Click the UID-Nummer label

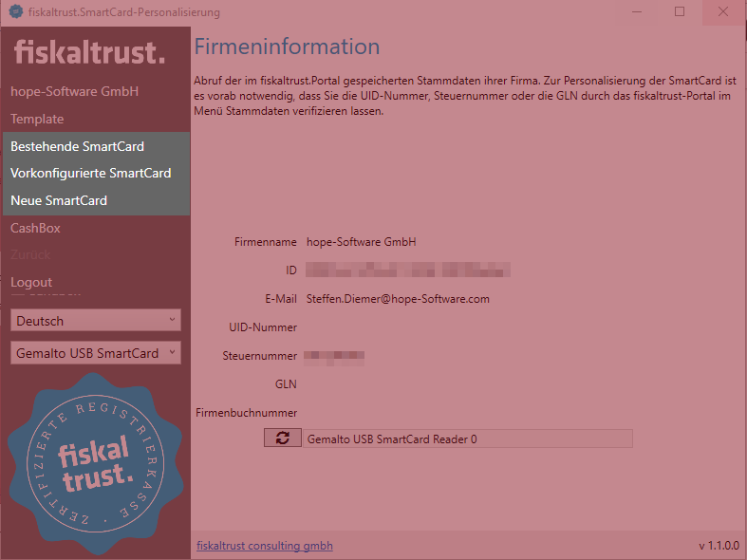[x=263, y=327]
